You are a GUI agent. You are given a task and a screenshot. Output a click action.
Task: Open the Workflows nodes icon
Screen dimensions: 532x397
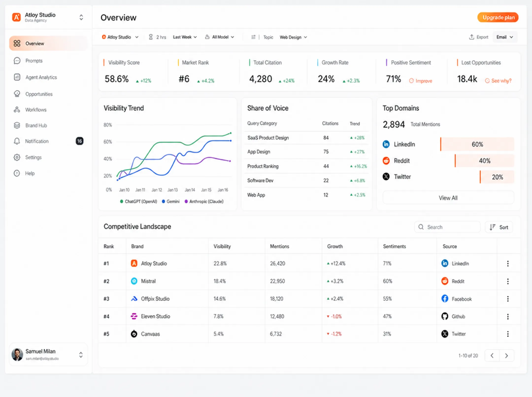click(17, 110)
